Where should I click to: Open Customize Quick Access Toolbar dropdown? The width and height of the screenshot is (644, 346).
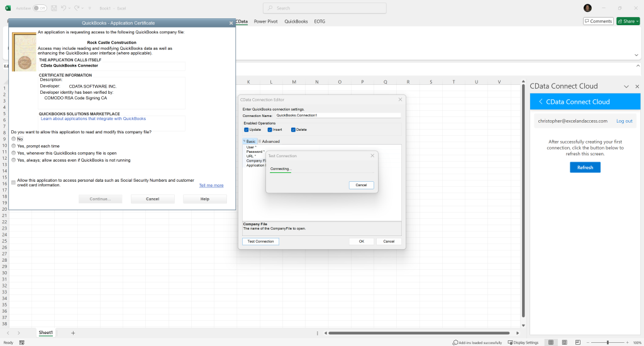[x=89, y=8]
